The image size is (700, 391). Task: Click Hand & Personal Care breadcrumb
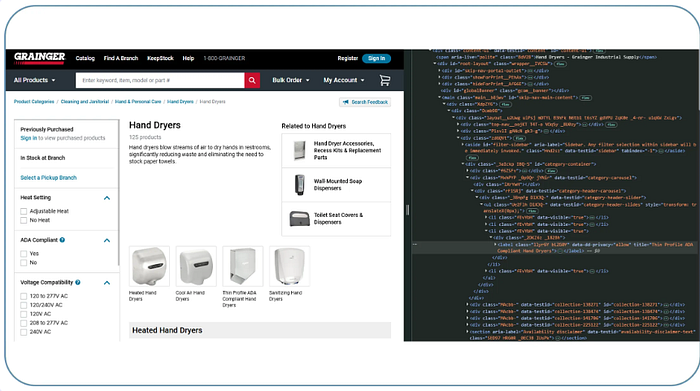(138, 102)
